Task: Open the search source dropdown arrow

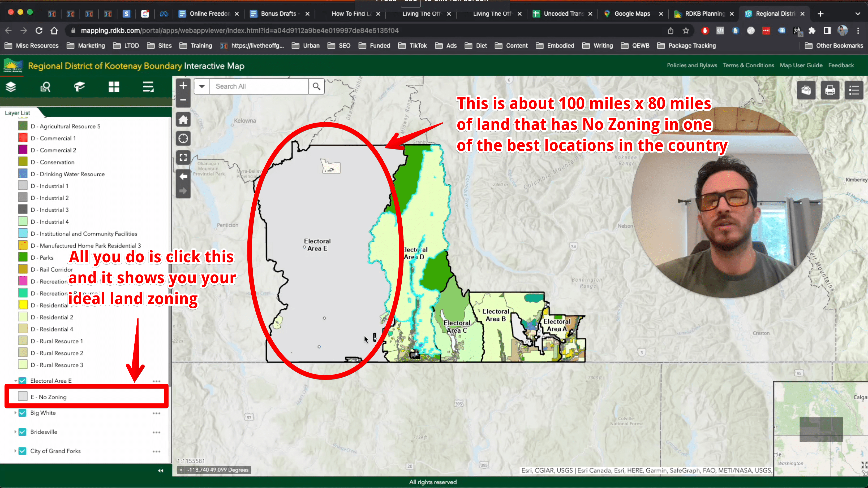Action: click(x=202, y=86)
